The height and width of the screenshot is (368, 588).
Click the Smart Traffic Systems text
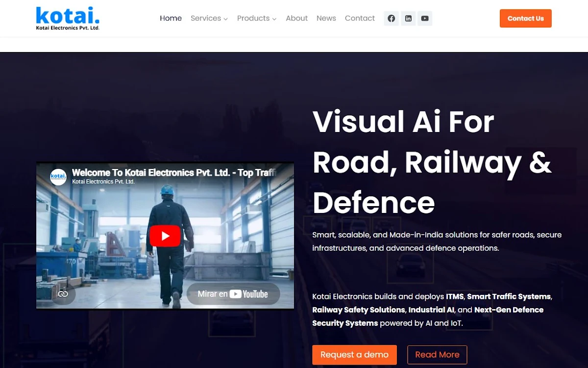pyautogui.click(x=509, y=296)
